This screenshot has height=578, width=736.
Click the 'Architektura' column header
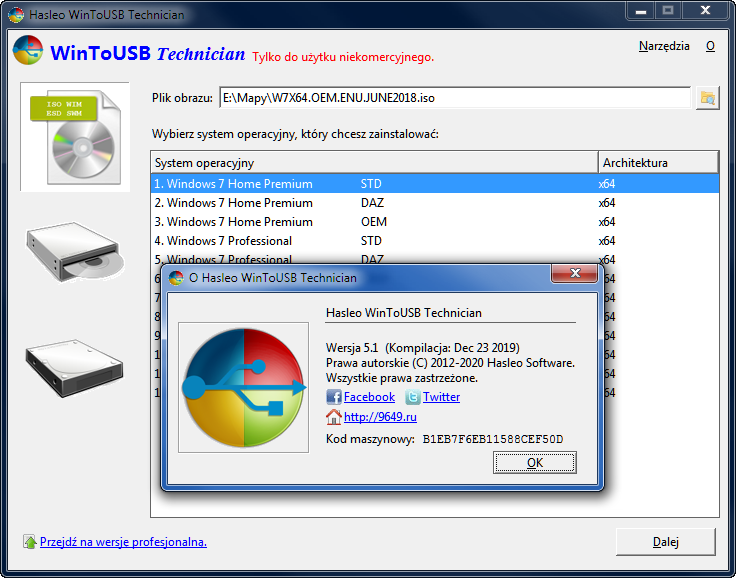(x=659, y=163)
